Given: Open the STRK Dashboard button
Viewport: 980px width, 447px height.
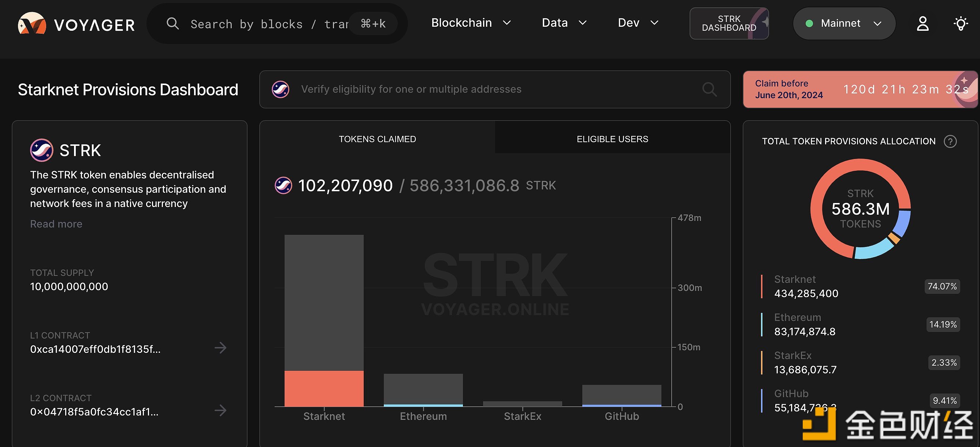Looking at the screenshot, I should pos(729,23).
